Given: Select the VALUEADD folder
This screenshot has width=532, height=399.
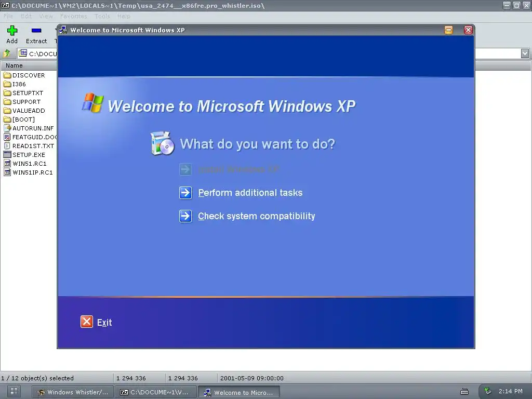Looking at the screenshot, I should pyautogui.click(x=24, y=111).
